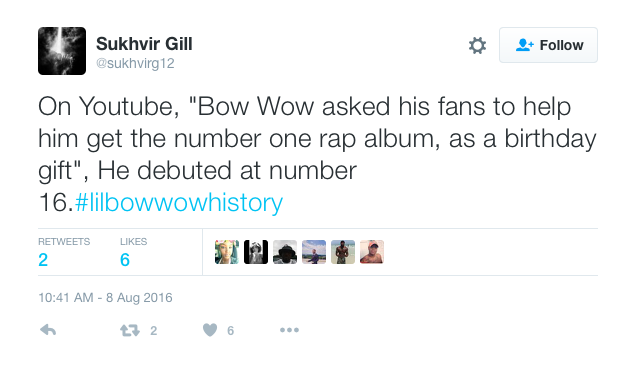Image resolution: width=635 pixels, height=367 pixels.
Task: Open the gear settings dropdown
Action: 477,45
